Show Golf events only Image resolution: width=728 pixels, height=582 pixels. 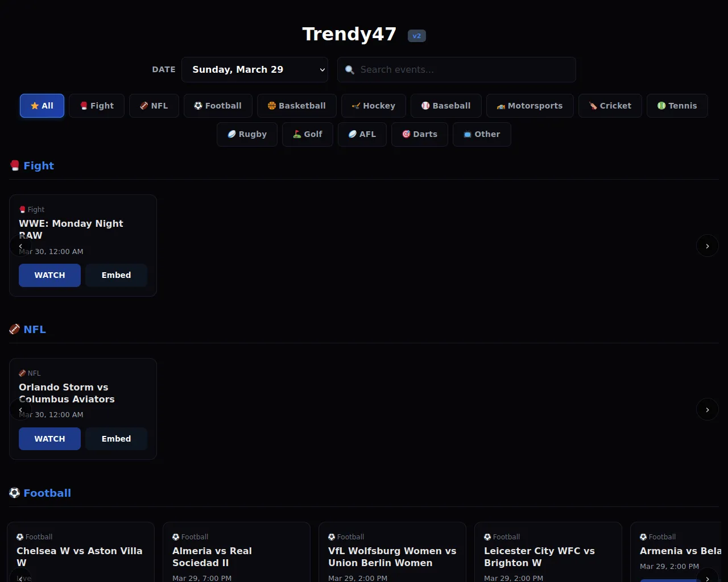coord(308,134)
